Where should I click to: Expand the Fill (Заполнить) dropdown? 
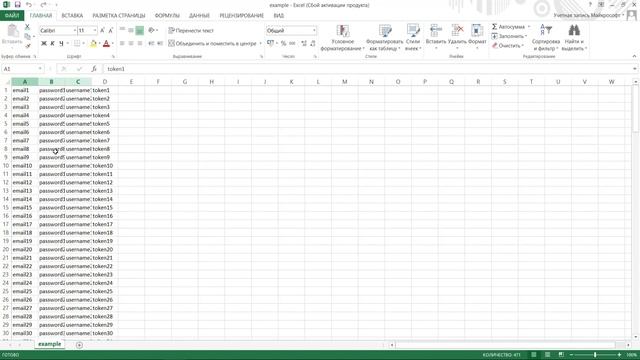point(526,36)
